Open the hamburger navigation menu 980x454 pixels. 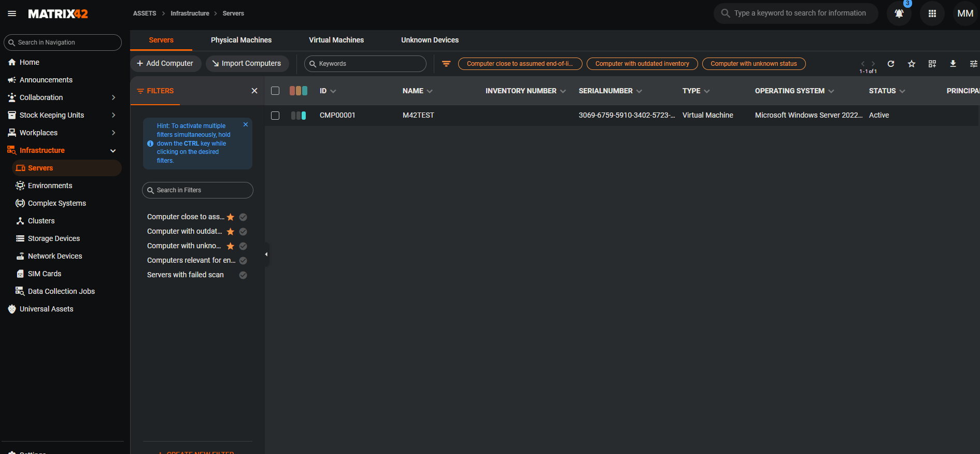[12, 13]
